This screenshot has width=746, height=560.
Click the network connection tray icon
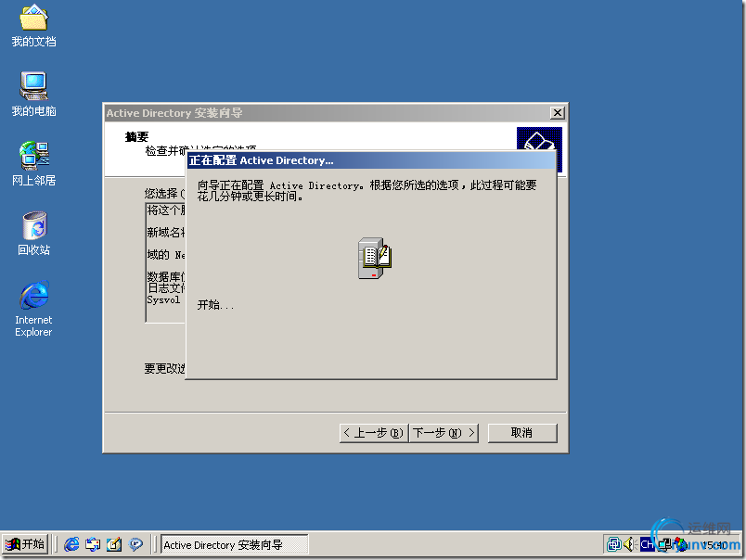[x=664, y=544]
